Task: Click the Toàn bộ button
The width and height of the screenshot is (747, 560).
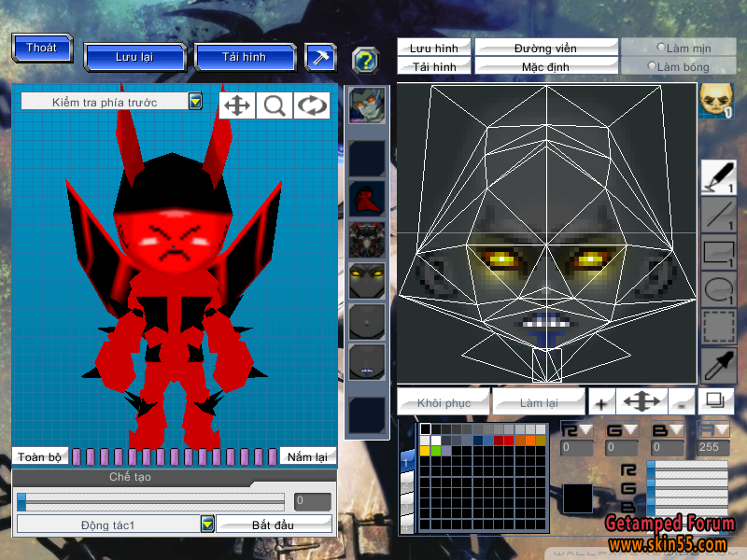Action: coord(39,456)
